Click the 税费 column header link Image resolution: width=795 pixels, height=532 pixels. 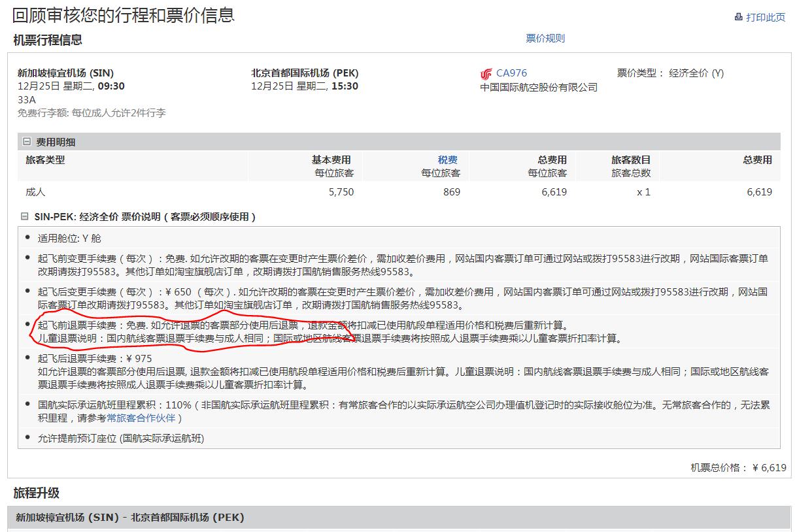pyautogui.click(x=447, y=160)
